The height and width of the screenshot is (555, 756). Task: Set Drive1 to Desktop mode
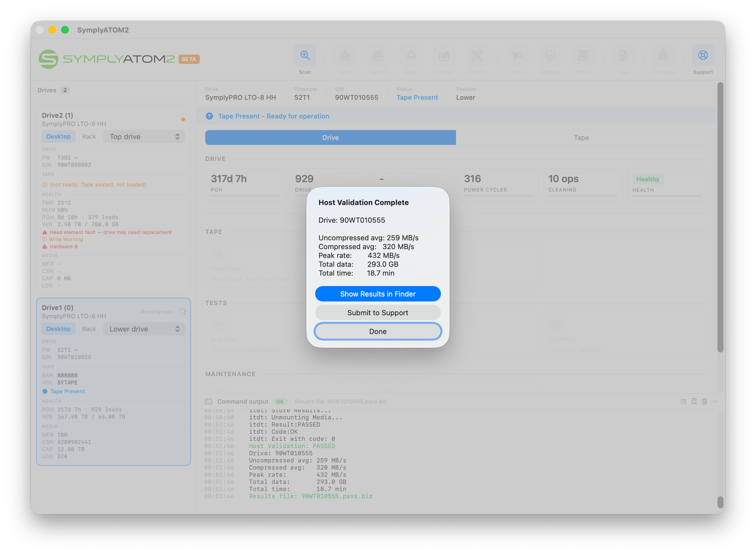[58, 329]
